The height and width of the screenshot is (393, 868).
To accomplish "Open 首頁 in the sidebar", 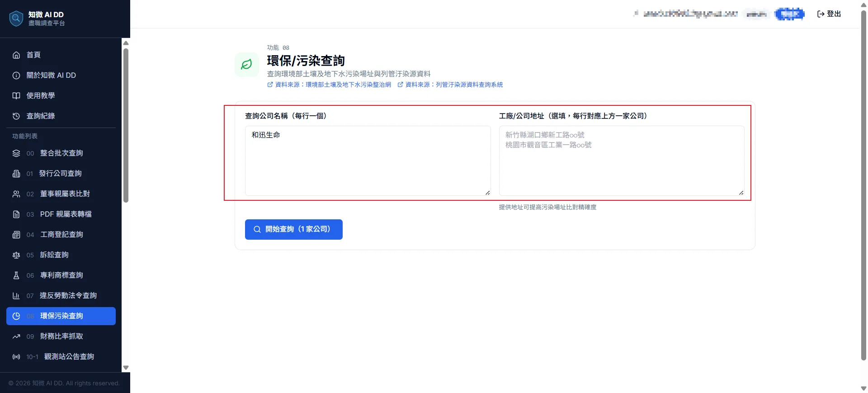I will coord(61,55).
